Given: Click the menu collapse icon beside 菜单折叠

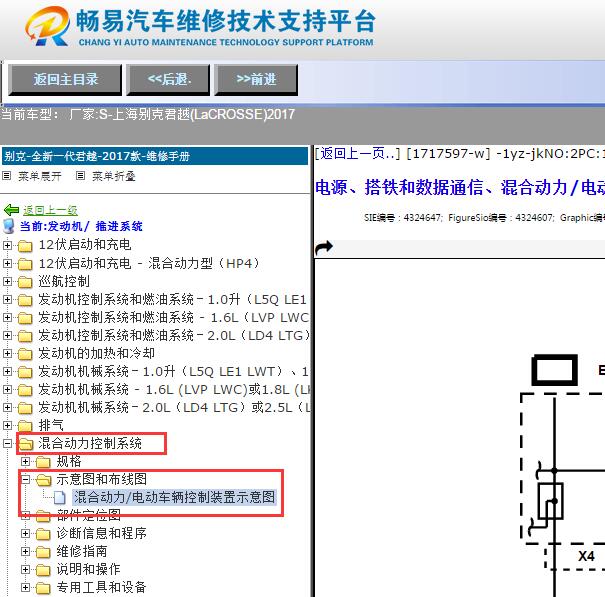Looking at the screenshot, I should (80, 176).
